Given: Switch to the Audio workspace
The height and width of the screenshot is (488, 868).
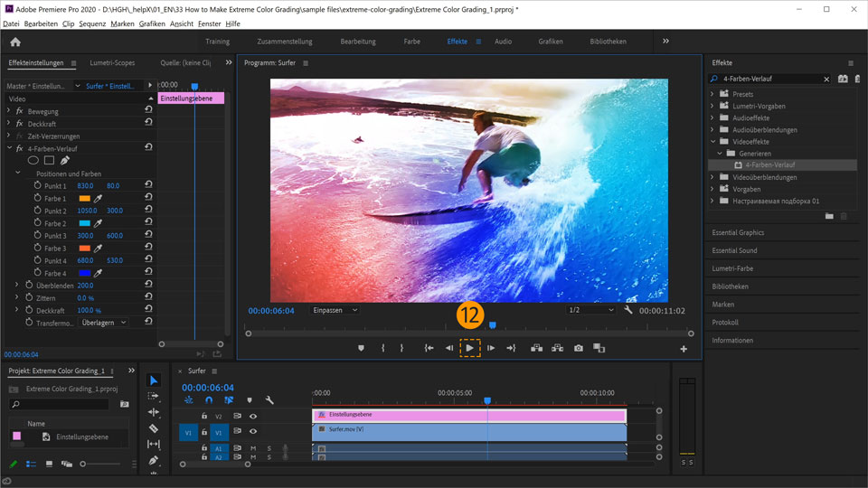Looking at the screenshot, I should click(504, 42).
